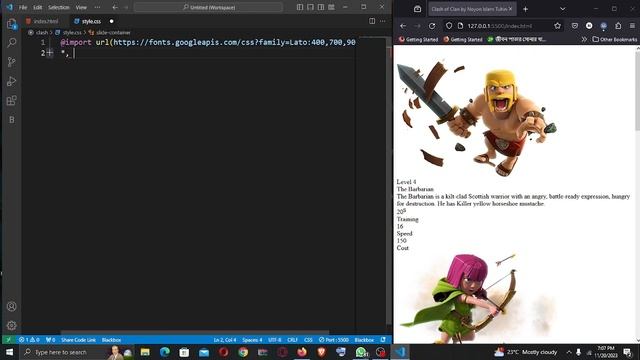Change indentation via Spaces: 4
The height and width of the screenshot is (360, 640).
252,340
